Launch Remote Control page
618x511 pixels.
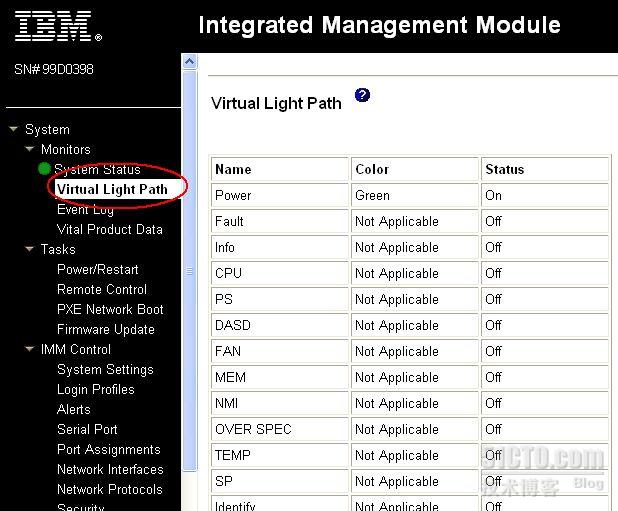coord(102,289)
